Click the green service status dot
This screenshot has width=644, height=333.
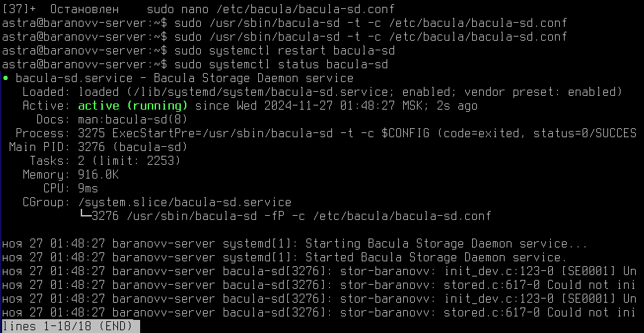point(6,78)
